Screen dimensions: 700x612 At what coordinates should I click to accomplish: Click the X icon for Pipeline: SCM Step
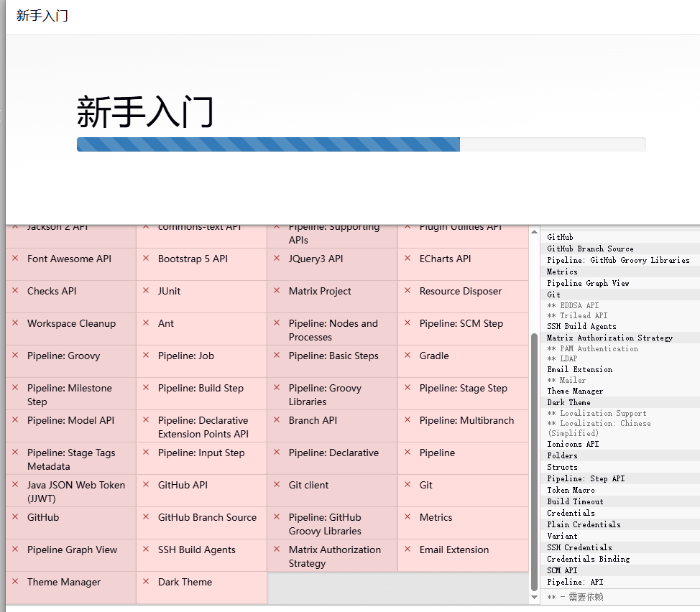point(407,323)
